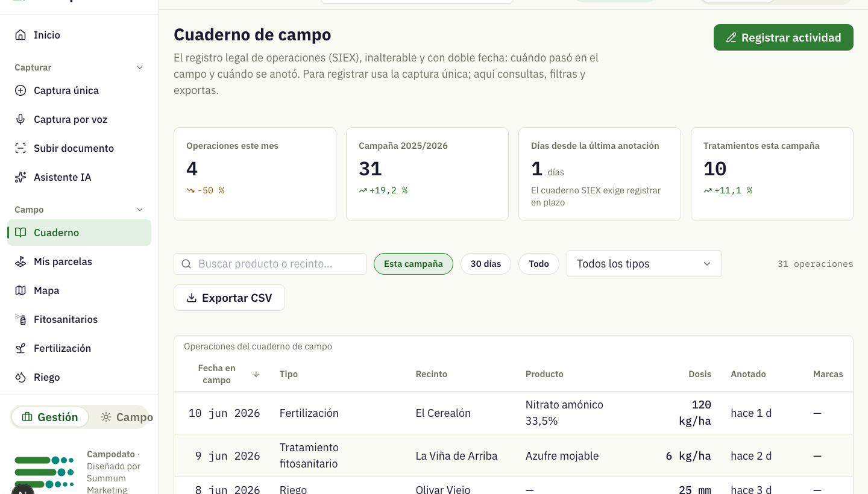Open Fitosanitarios section
This screenshot has width=868, height=494.
pyautogui.click(x=79, y=319)
